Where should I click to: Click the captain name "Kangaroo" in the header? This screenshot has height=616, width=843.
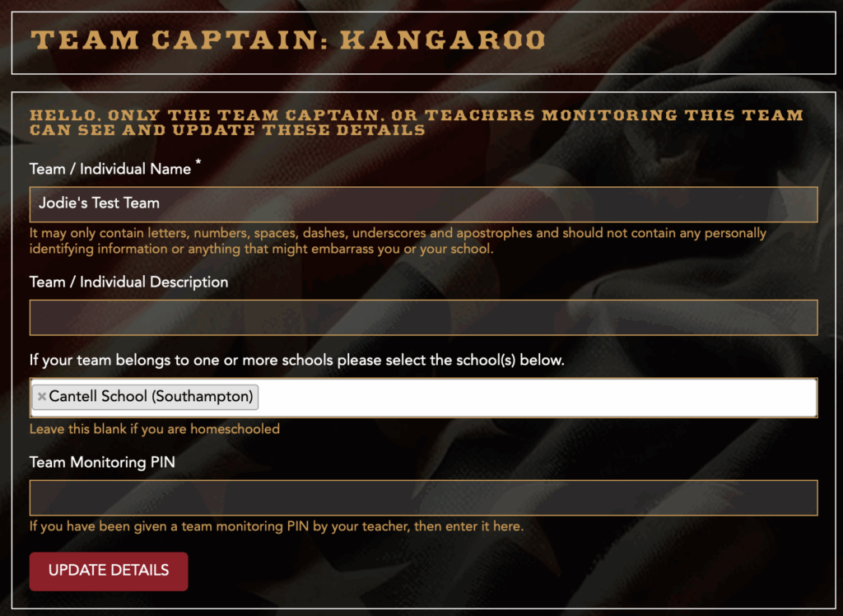click(444, 40)
